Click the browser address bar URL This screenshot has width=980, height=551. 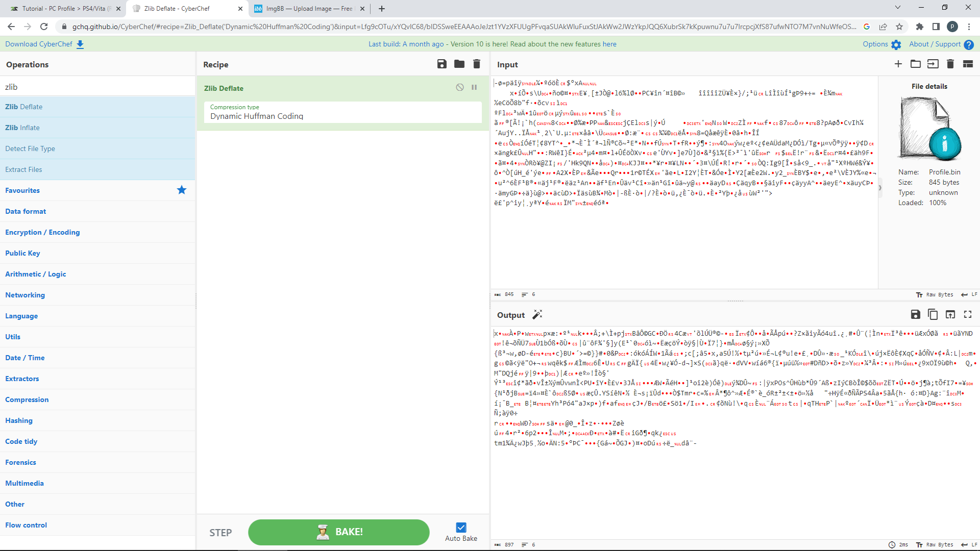pyautogui.click(x=464, y=27)
